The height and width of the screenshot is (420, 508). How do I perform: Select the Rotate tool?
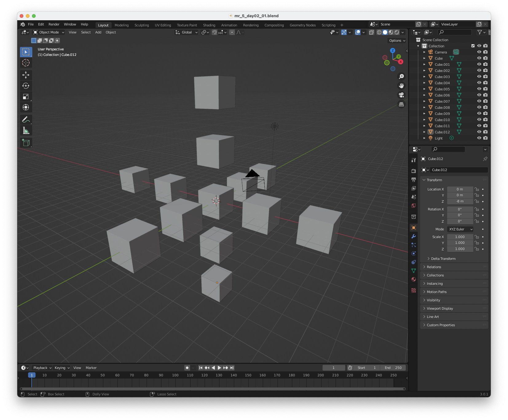[x=26, y=86]
